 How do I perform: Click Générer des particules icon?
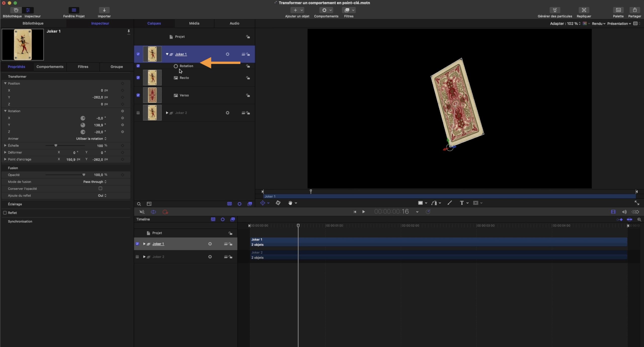tap(555, 10)
